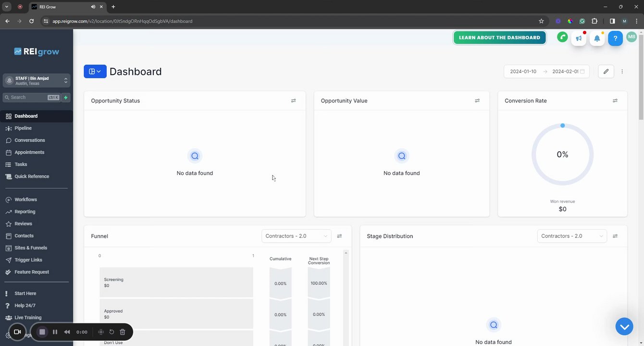Open the dashboard switcher dropdown
Image resolution: width=644 pixels, height=346 pixels.
click(95, 72)
